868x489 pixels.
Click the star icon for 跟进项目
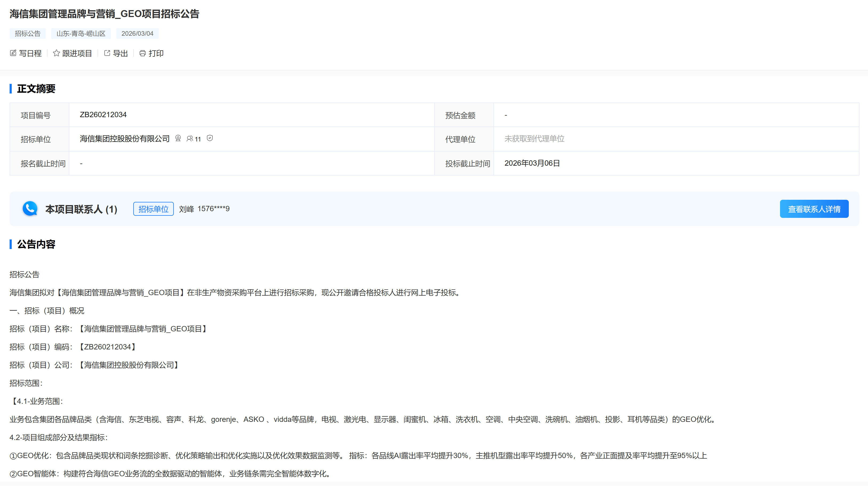click(x=56, y=53)
